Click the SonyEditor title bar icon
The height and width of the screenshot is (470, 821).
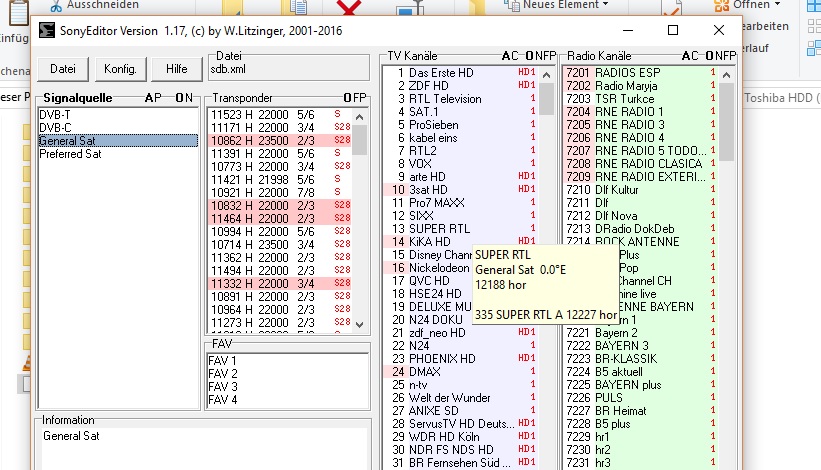(x=46, y=30)
